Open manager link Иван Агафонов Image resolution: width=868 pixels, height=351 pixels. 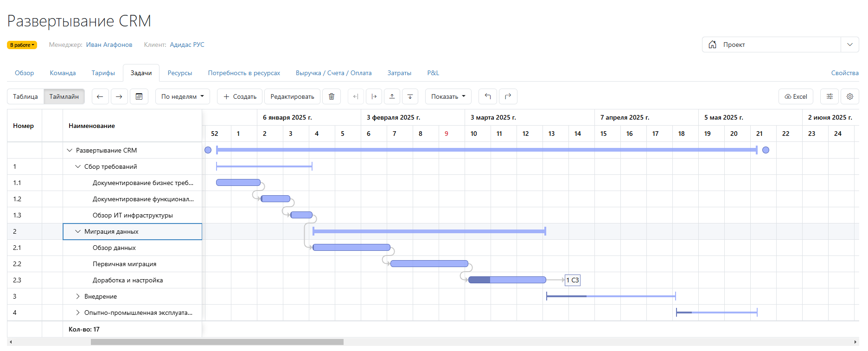tap(109, 45)
